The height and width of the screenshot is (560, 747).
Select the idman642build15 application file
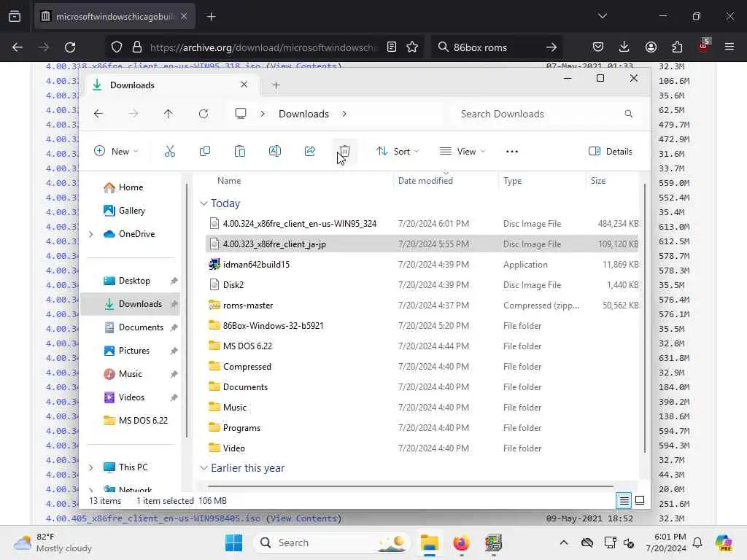[x=422, y=264]
